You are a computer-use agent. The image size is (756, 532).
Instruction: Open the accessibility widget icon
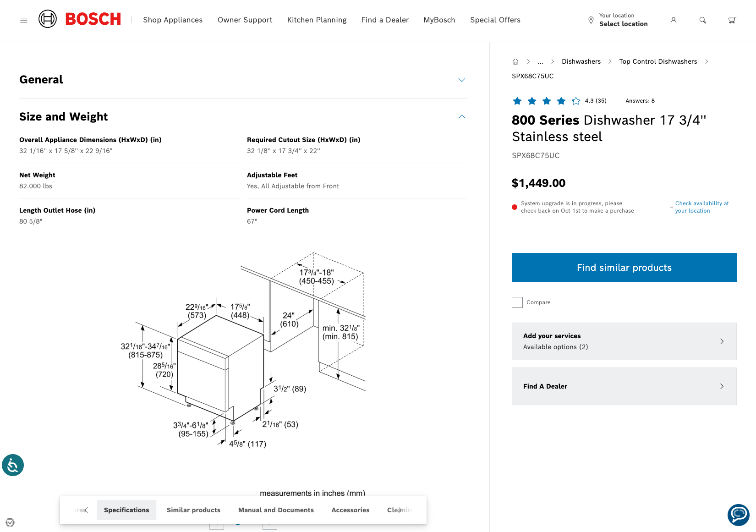13,465
